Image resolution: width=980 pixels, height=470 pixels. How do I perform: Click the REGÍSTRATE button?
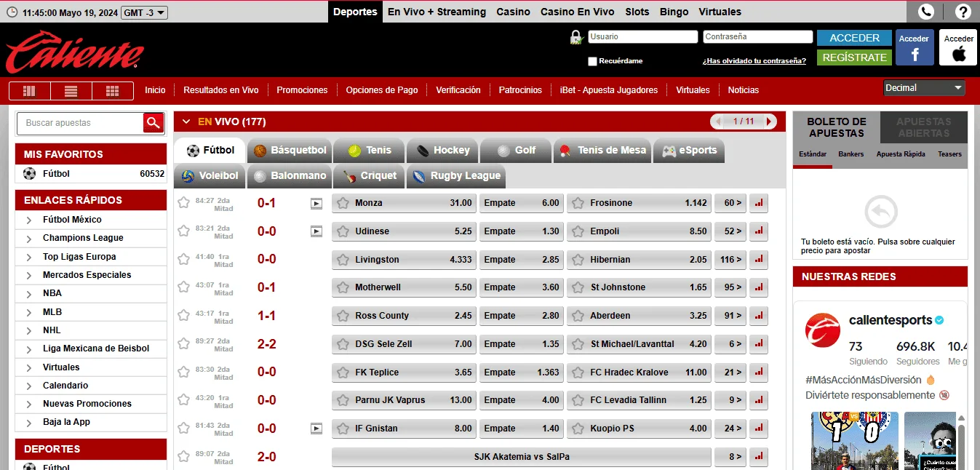[854, 57]
